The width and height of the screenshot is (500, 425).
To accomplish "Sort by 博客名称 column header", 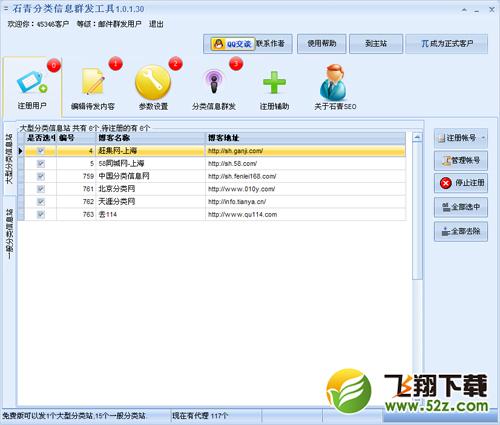I will click(x=151, y=138).
